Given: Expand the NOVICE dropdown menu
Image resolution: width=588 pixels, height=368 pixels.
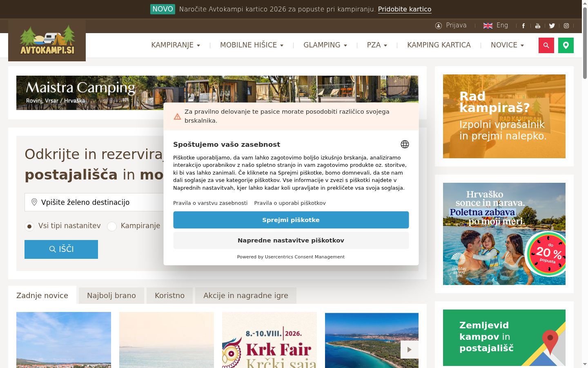Looking at the screenshot, I should point(508,45).
